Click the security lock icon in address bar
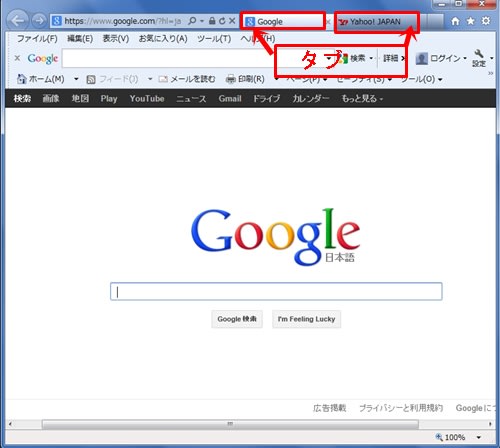This screenshot has height=448, width=500. pos(212,21)
